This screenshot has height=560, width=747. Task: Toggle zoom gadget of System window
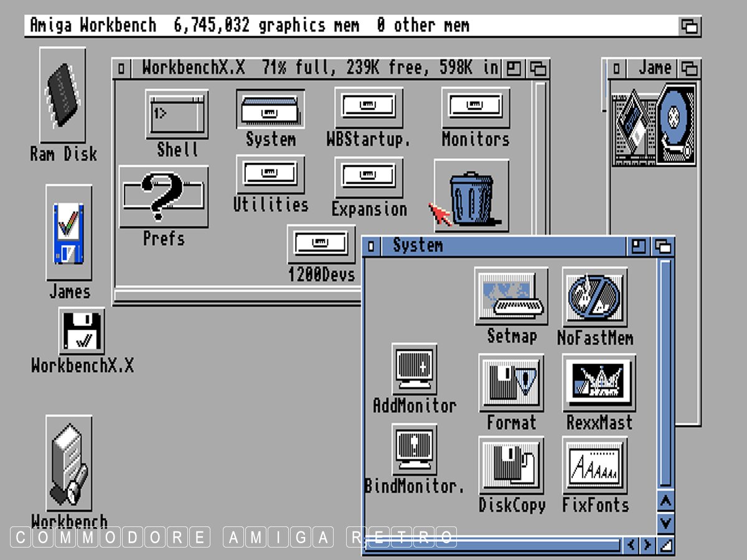pos(639,246)
